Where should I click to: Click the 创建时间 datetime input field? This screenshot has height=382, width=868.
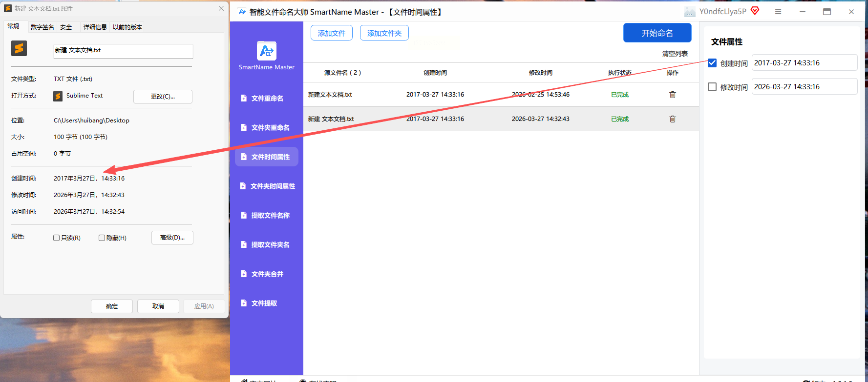point(804,63)
